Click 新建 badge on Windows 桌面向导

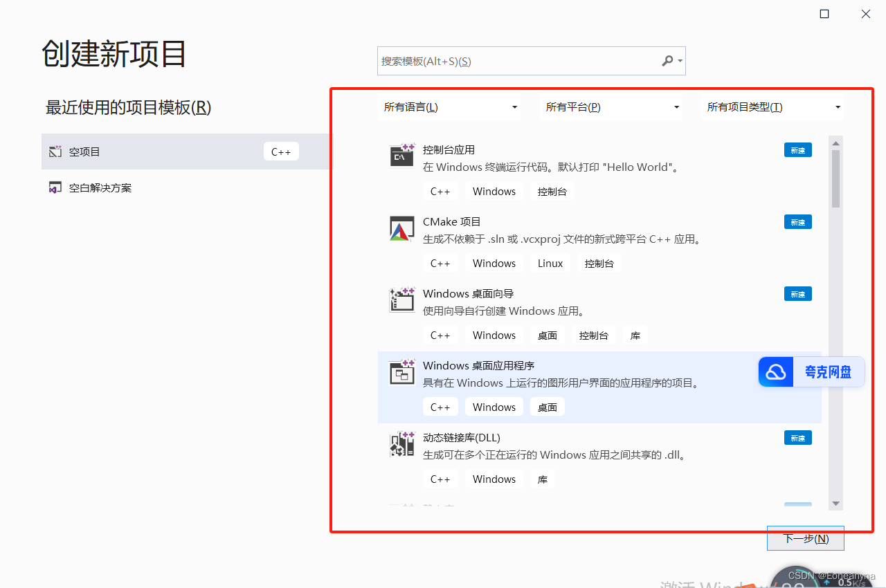point(798,294)
